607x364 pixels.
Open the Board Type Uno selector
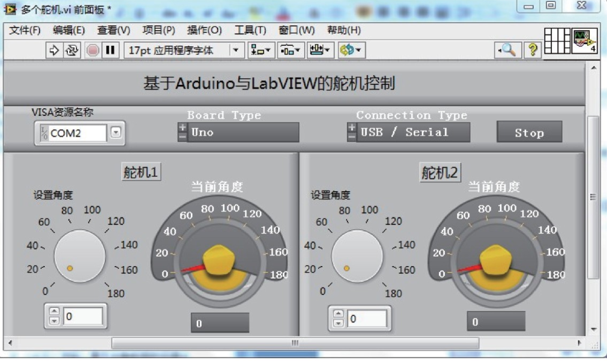pyautogui.click(x=243, y=132)
